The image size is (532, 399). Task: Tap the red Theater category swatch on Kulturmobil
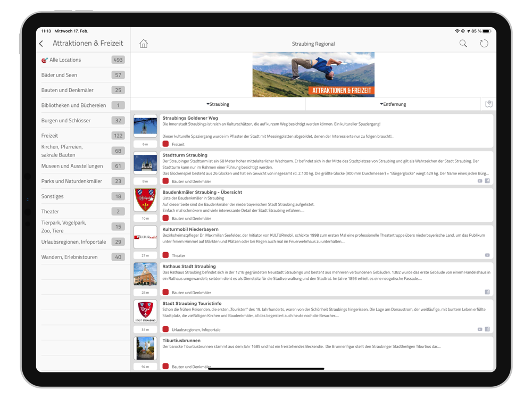click(165, 255)
